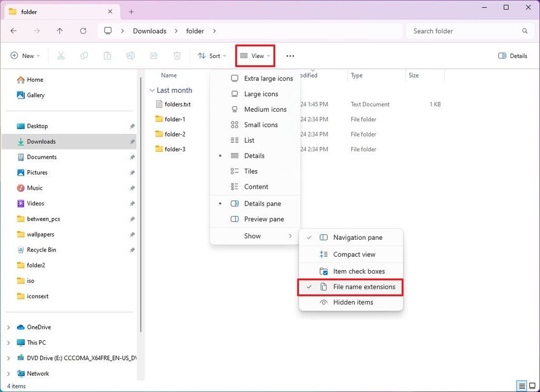Expand This PC in the sidebar

pyautogui.click(x=9, y=342)
